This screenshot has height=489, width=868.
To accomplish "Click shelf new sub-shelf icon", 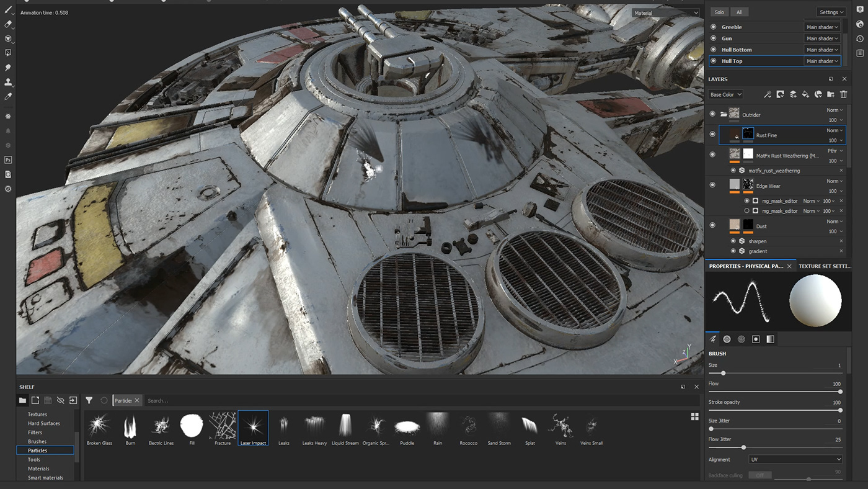I will 35,400.
